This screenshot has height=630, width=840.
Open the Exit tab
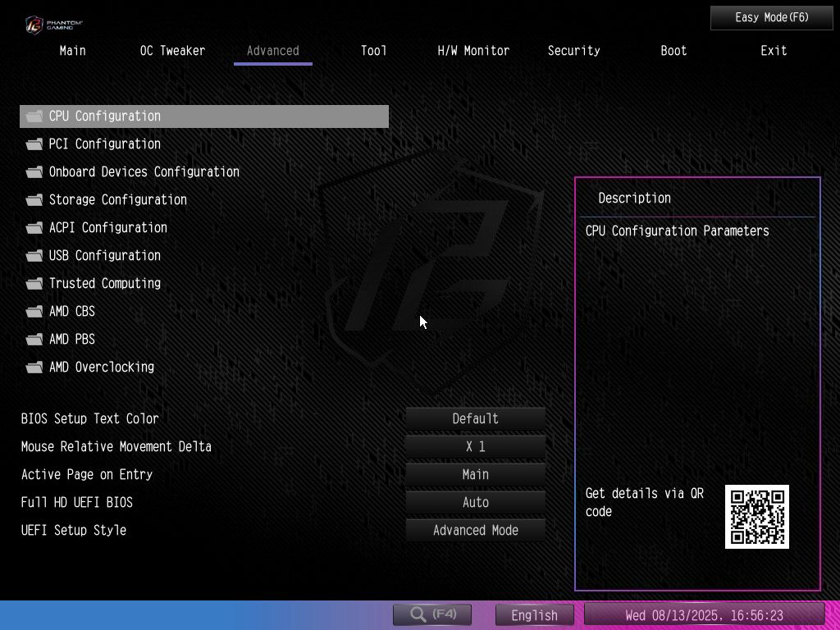[774, 51]
